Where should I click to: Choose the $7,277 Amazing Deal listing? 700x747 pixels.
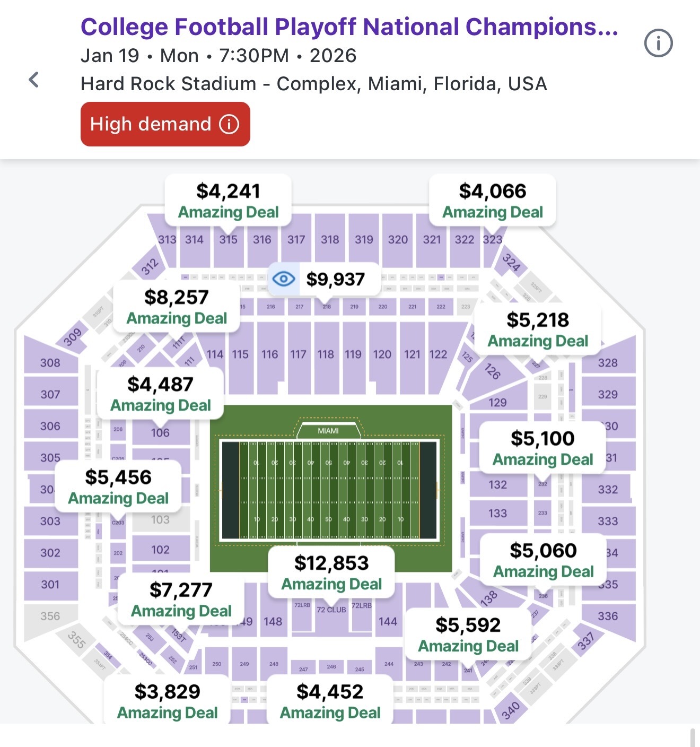tap(181, 600)
